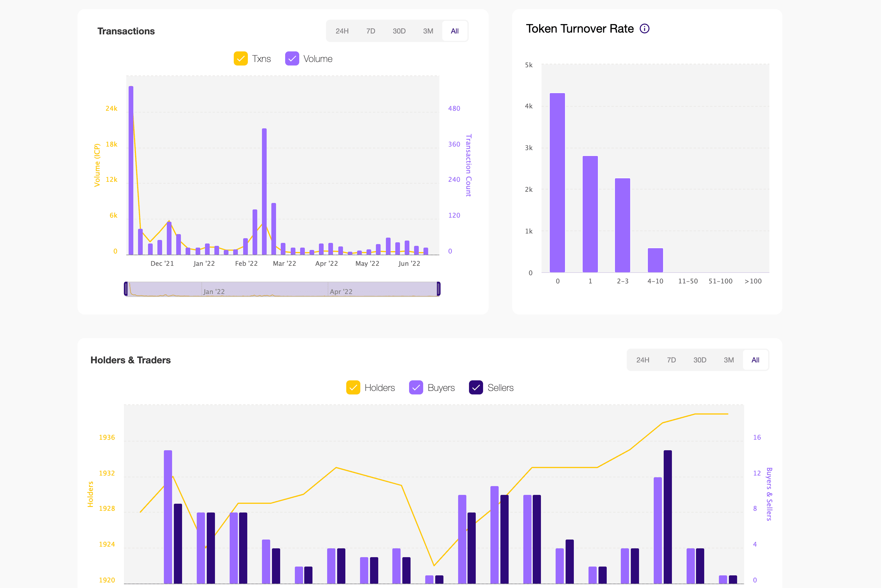
Task: Click the tallest turnover bar for 0
Action: tap(557, 183)
